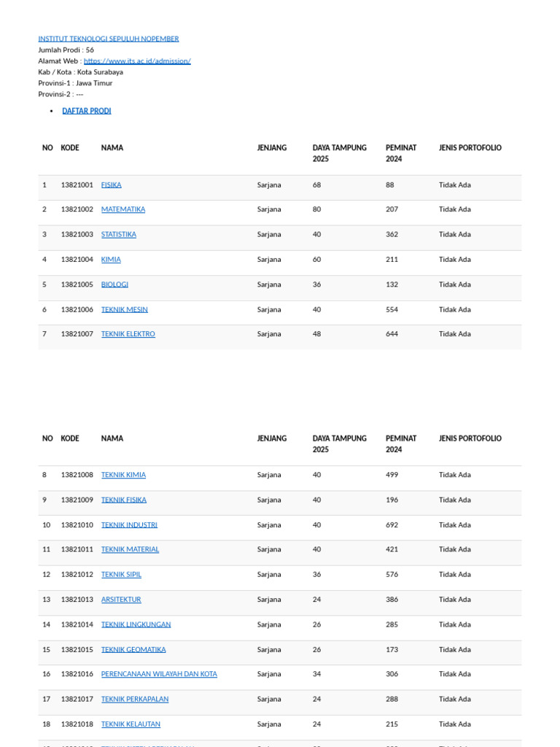Open the Teknik Elektro program link

[x=128, y=334]
